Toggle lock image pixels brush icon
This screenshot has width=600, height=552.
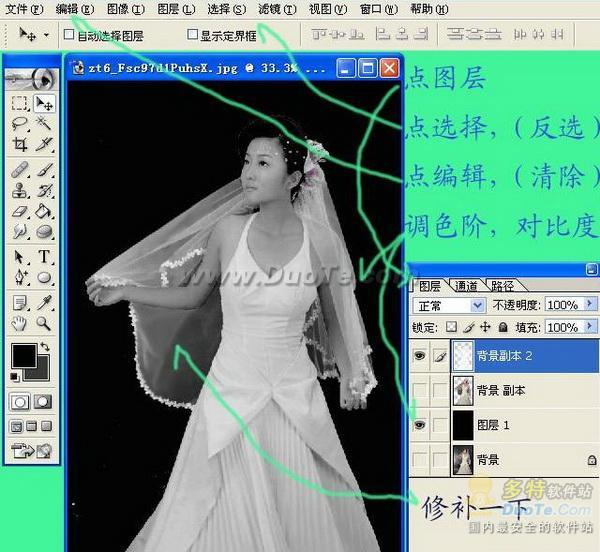pyautogui.click(x=469, y=327)
